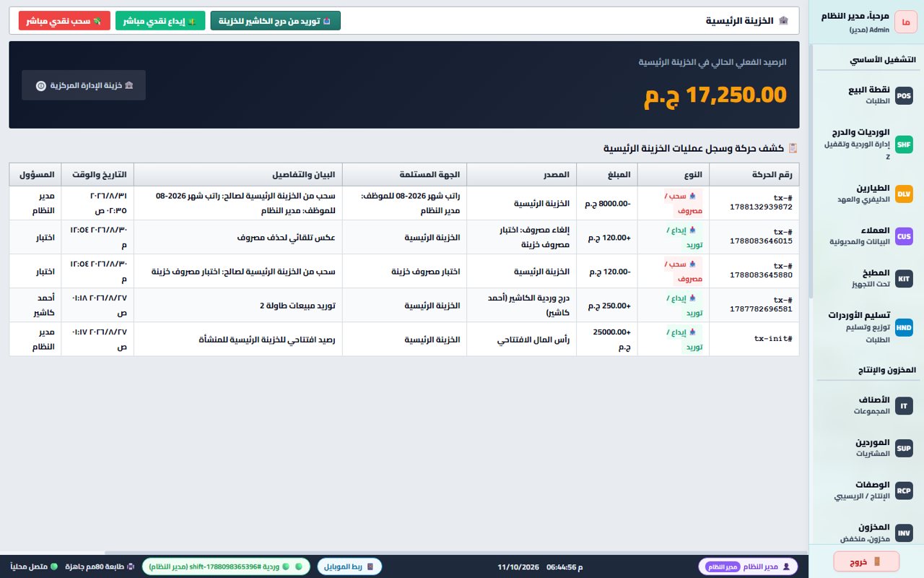Click the -8000.00 ج.م amount cell
Image resolution: width=924 pixels, height=578 pixels.
click(607, 204)
